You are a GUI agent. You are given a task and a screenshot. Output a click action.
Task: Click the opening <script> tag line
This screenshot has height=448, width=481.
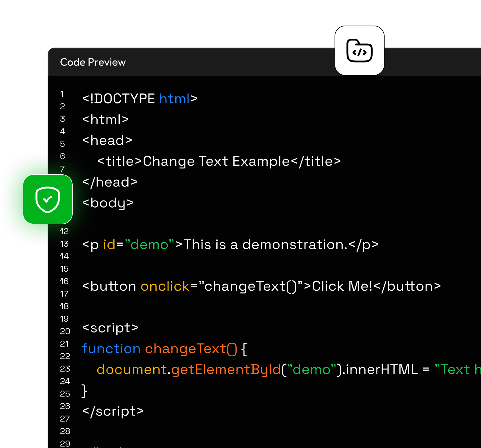point(110,328)
